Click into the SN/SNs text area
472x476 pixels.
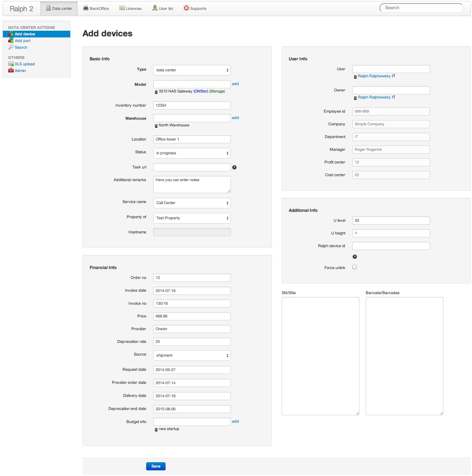320,356
